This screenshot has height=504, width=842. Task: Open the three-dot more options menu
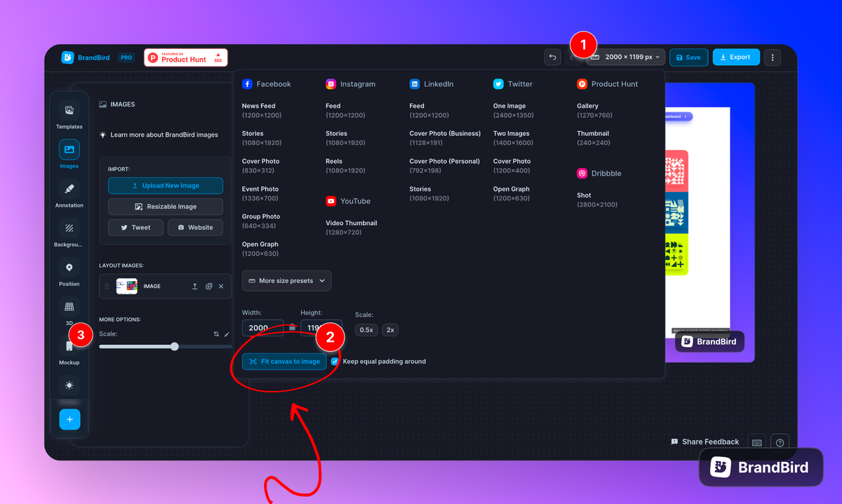coord(773,57)
